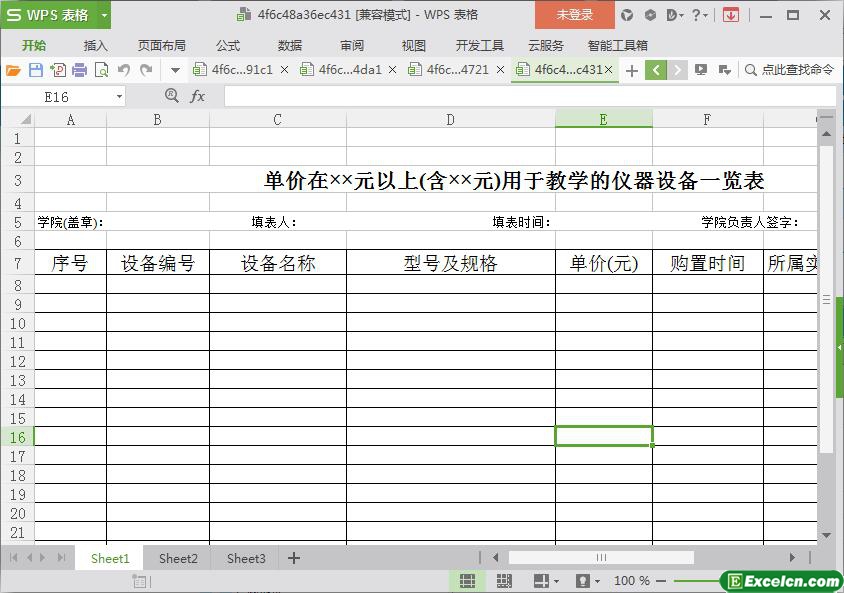Viewport: 844px width, 593px height.
Task: Click the 学院(盖章): cell
Action: click(71, 222)
